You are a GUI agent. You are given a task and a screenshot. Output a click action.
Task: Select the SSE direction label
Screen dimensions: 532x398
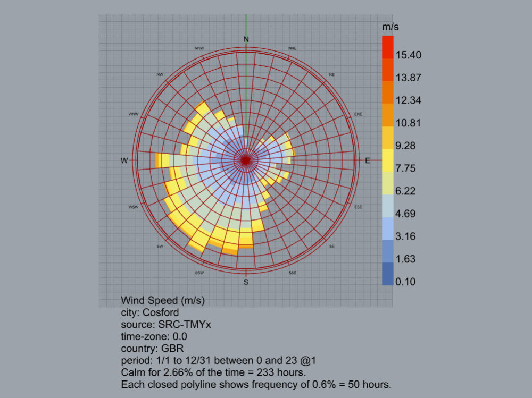[292, 273]
